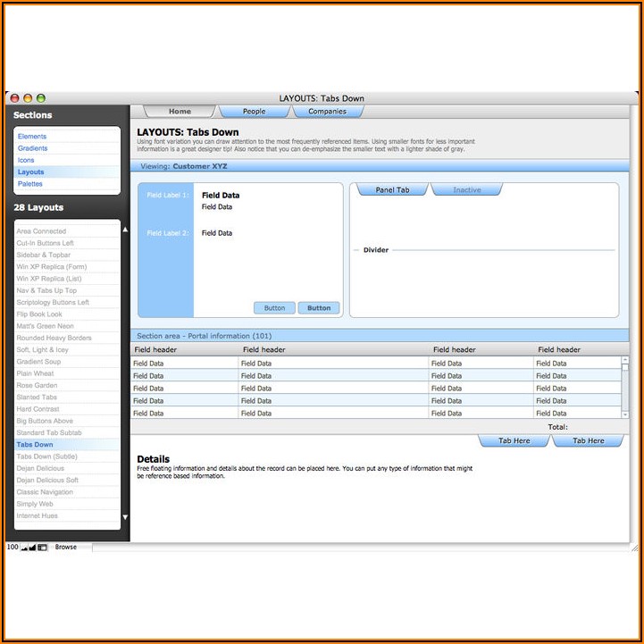The height and width of the screenshot is (644, 644).
Task: Toggle the status area icon in status bar
Action: tap(42, 548)
